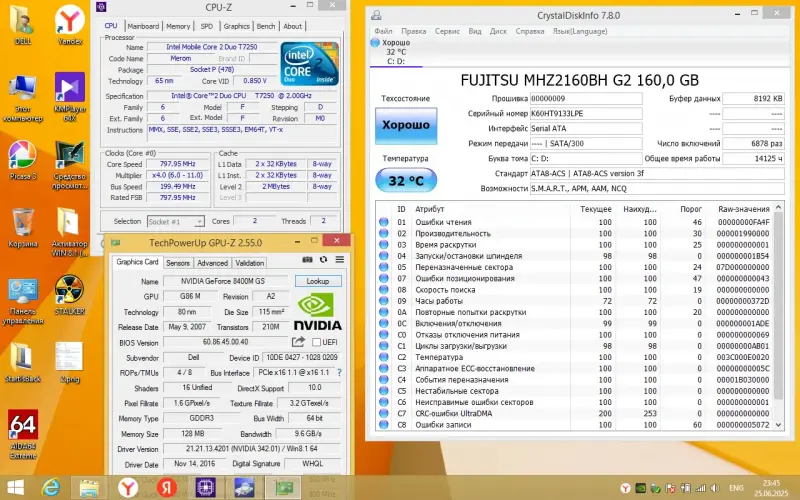Switch to the Memory tab in CPU-Z

178,26
